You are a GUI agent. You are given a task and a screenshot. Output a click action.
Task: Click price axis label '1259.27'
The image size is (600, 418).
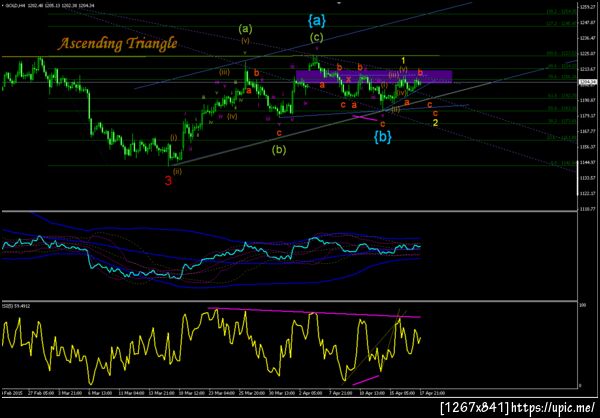pos(587,7)
